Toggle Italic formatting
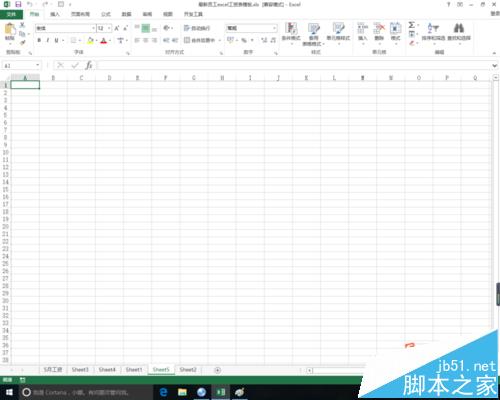Viewport: 500px width, 400px height. tap(48, 40)
